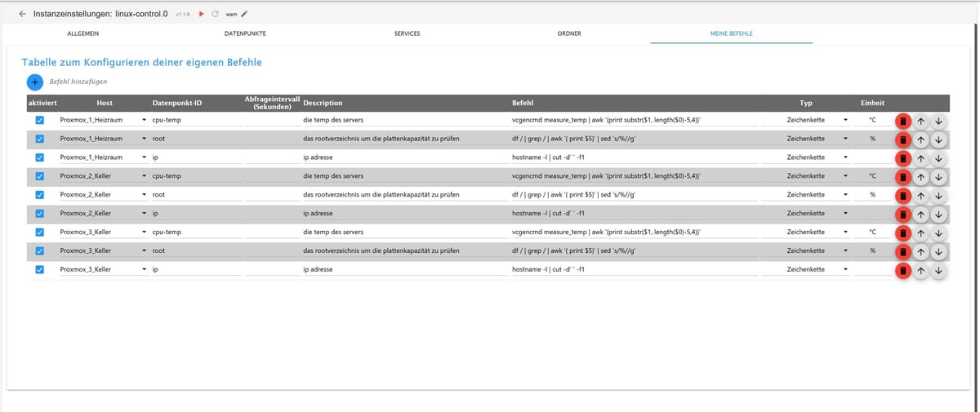This screenshot has width=980, height=412.
Task: Click the 'v1.1.6' version label
Action: point(184,15)
